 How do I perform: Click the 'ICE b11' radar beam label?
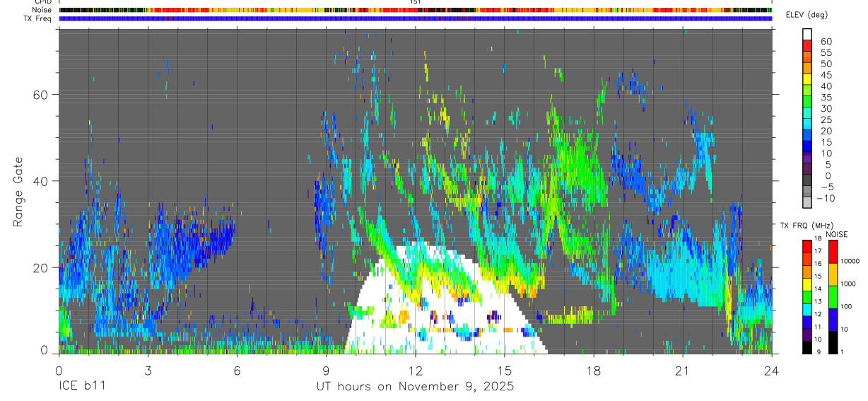82,387
